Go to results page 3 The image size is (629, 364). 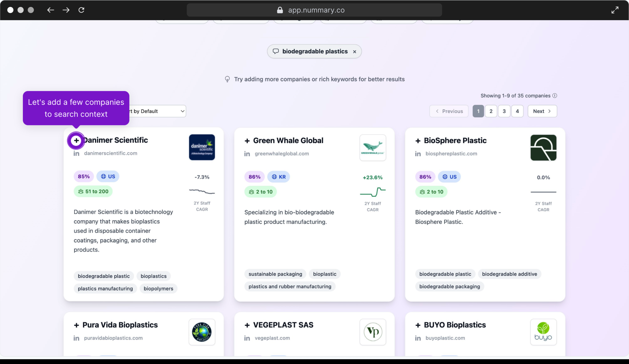coord(504,111)
